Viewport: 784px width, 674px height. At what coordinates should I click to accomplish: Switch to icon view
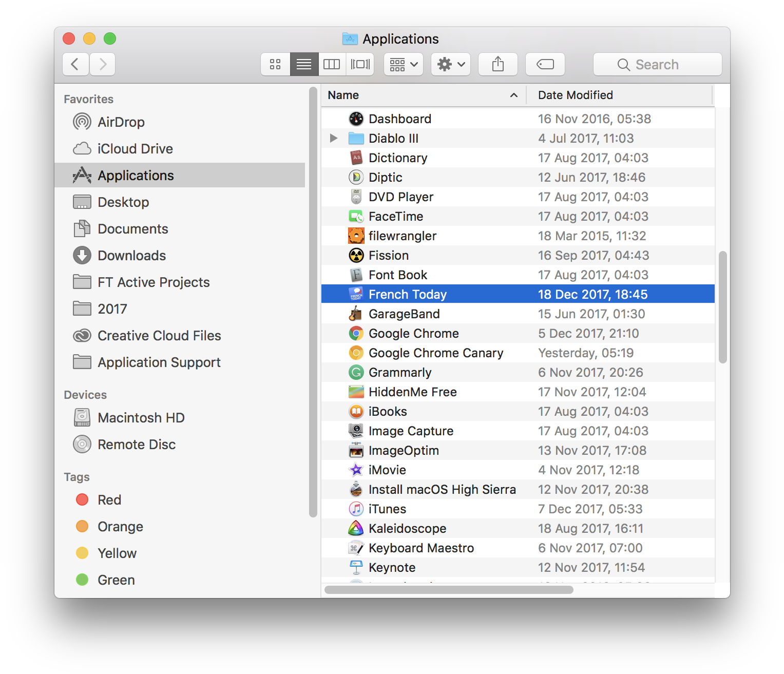point(275,64)
